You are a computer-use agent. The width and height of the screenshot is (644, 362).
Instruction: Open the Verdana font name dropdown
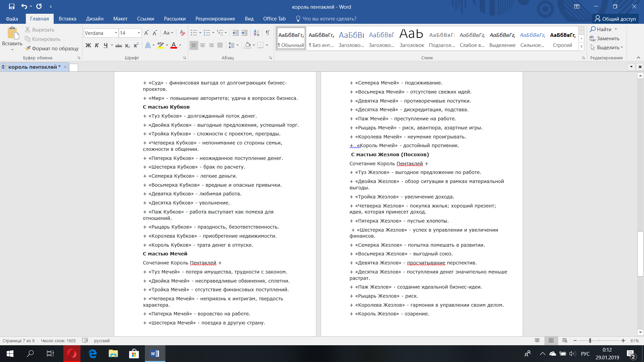click(x=116, y=33)
